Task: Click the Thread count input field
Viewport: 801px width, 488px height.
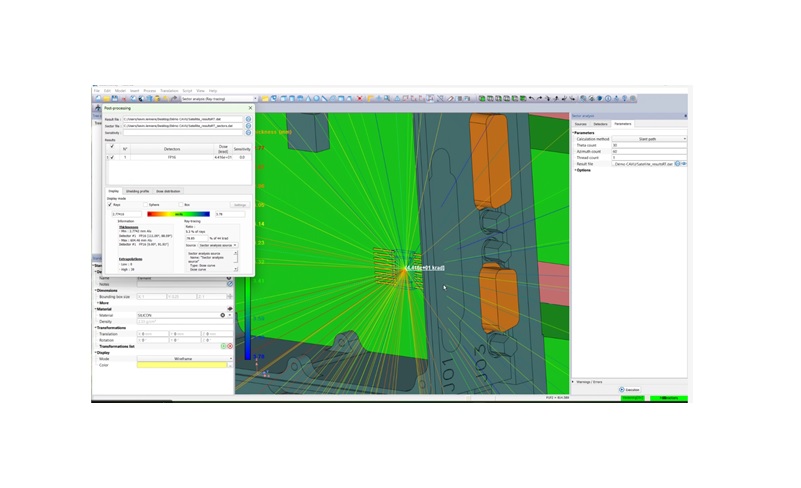Action: [x=649, y=157]
